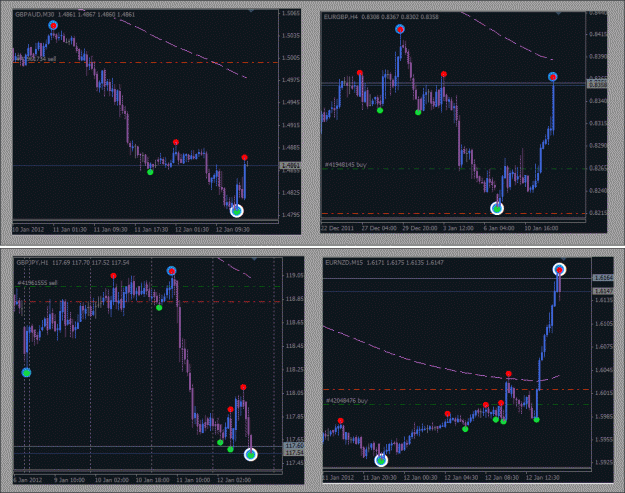Click '11 Jan 20:30' on EURNZD time axis
The width and height of the screenshot is (625, 493).
[379, 477]
